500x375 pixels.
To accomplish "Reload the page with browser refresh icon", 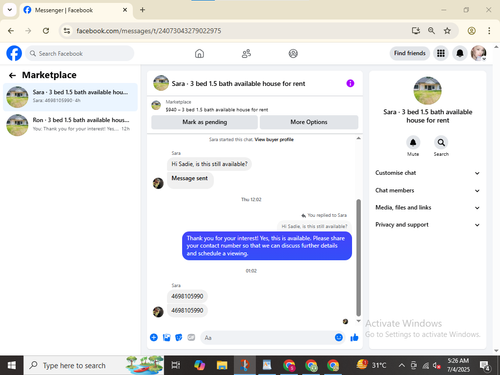I will tap(46, 31).
